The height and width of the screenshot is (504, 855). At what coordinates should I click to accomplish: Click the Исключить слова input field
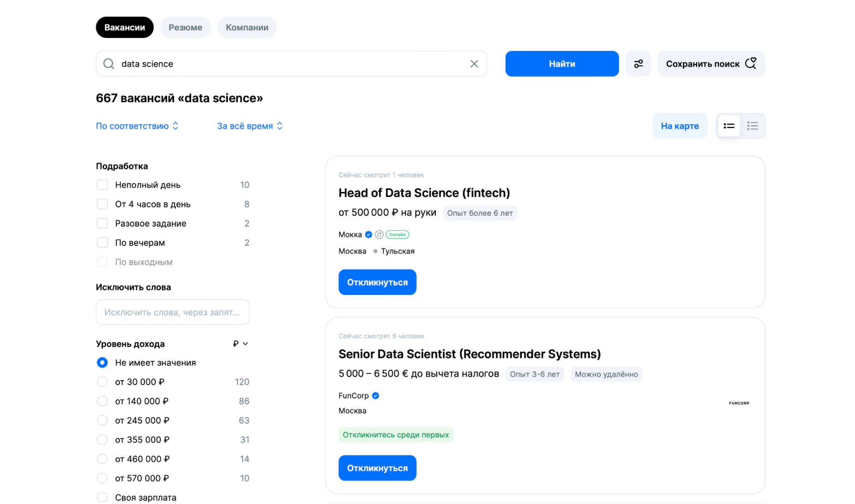point(172,312)
